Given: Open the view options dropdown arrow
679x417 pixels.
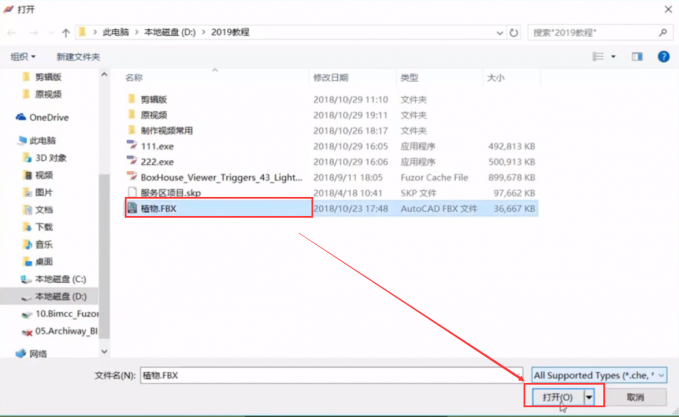Looking at the screenshot, I should pyautogui.click(x=613, y=57).
